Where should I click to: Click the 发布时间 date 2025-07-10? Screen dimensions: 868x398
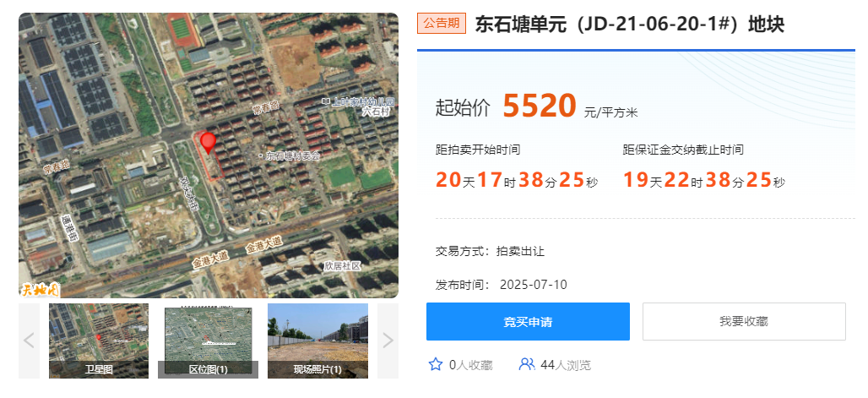pyautogui.click(x=533, y=285)
